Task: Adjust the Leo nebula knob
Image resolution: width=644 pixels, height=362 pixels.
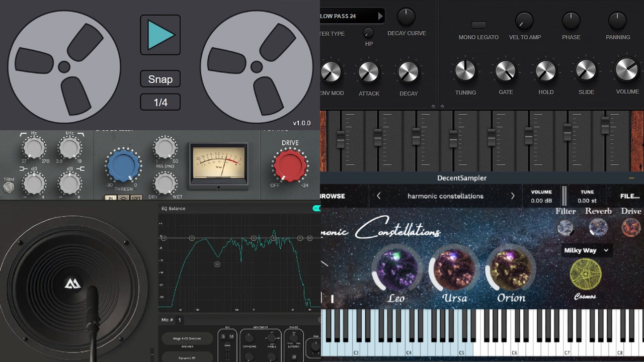Action: pyautogui.click(x=397, y=268)
